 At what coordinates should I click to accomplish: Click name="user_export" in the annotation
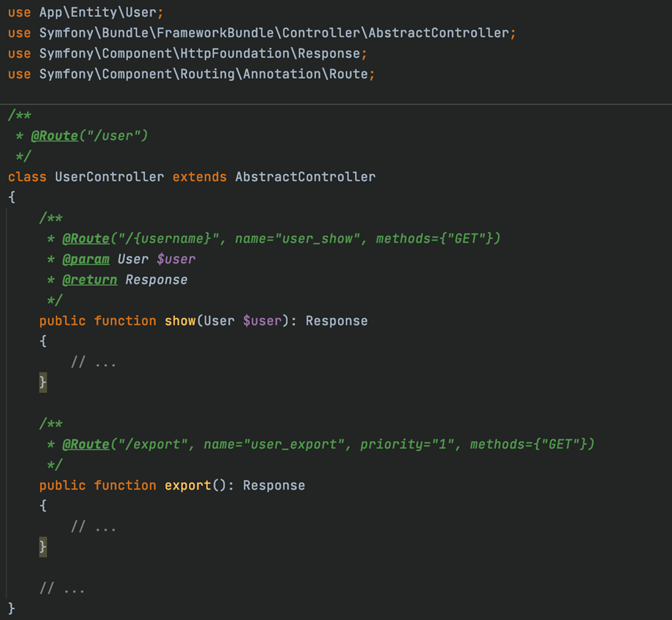(x=274, y=444)
